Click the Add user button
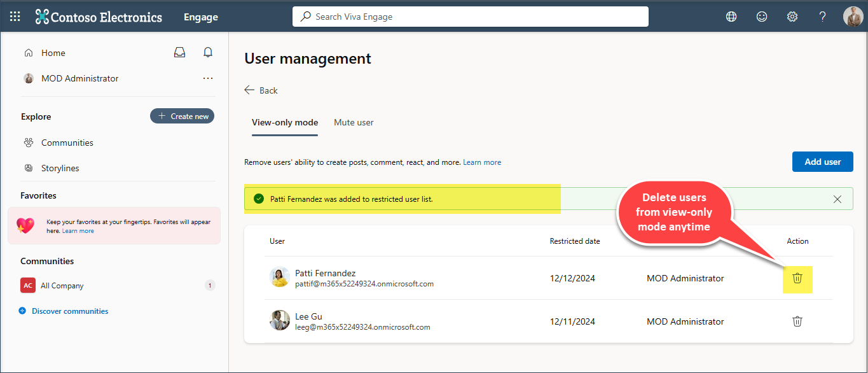The width and height of the screenshot is (868, 373). tap(822, 162)
